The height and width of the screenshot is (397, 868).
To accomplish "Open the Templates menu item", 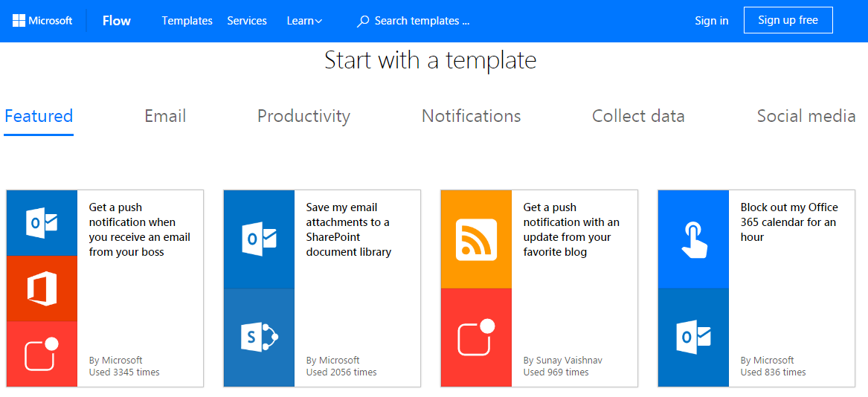I will 187,21.
